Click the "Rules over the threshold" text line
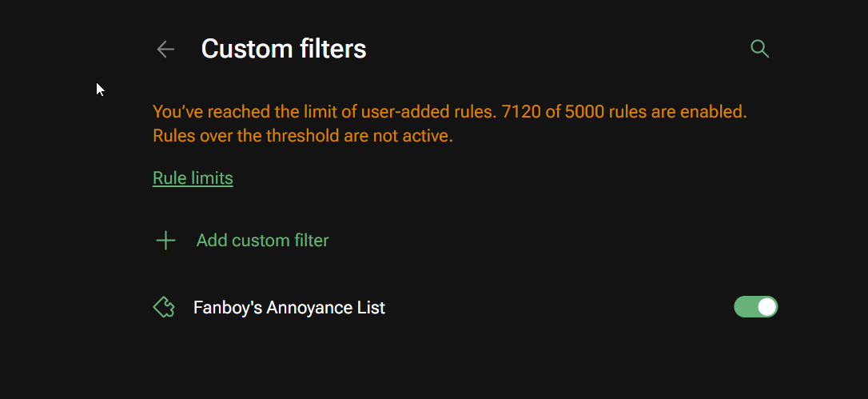The width and height of the screenshot is (868, 399). (302, 136)
